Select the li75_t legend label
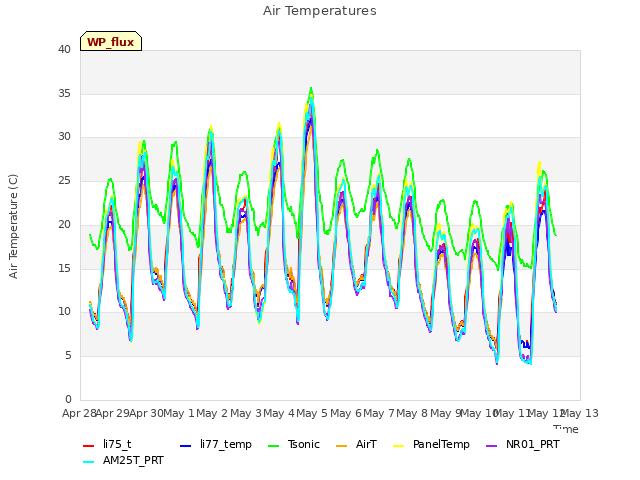The image size is (640, 480). coord(117,444)
